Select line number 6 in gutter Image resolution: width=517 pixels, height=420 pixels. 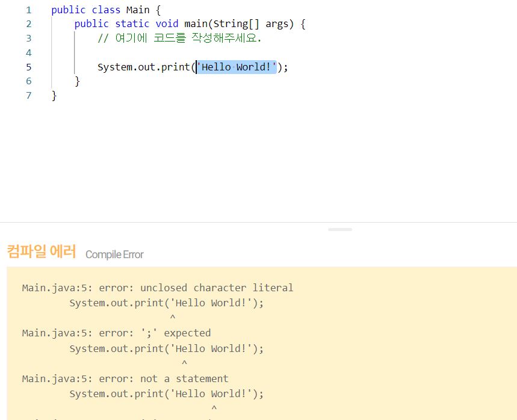point(29,81)
